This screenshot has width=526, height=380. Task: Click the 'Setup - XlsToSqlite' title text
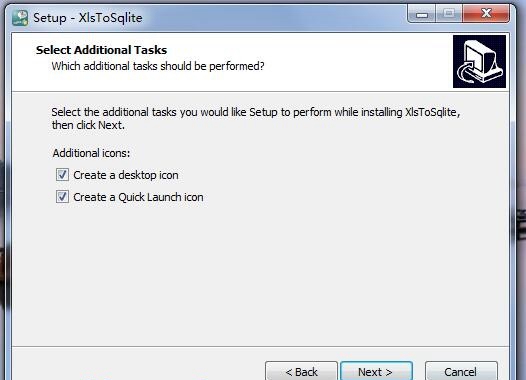(x=88, y=18)
